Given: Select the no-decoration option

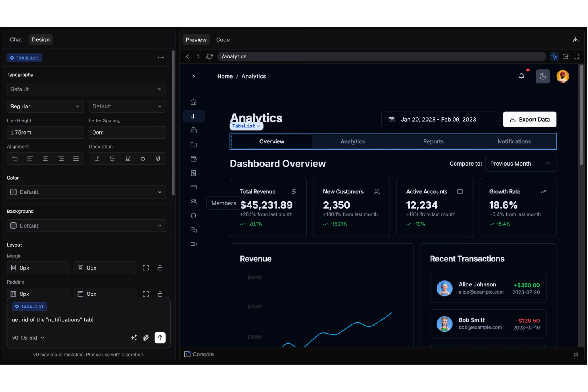Looking at the screenshot, I should pyautogui.click(x=158, y=158).
